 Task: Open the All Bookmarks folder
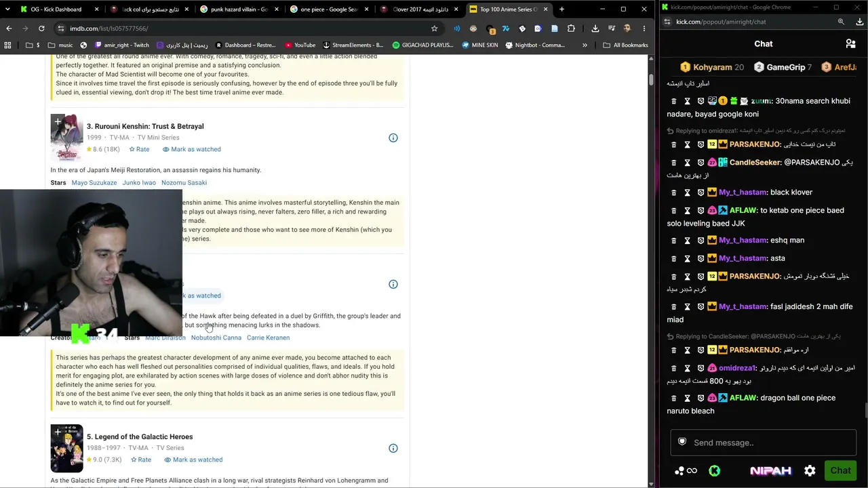click(625, 45)
